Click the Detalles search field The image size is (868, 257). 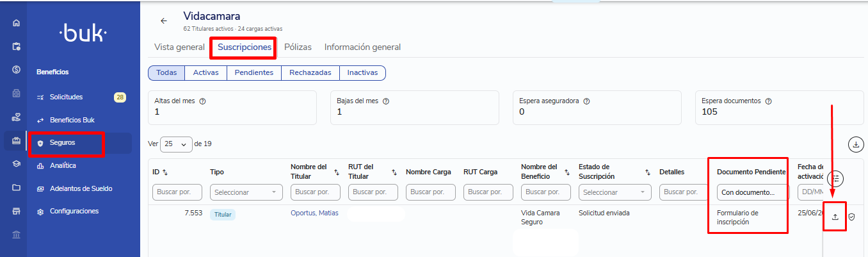684,192
